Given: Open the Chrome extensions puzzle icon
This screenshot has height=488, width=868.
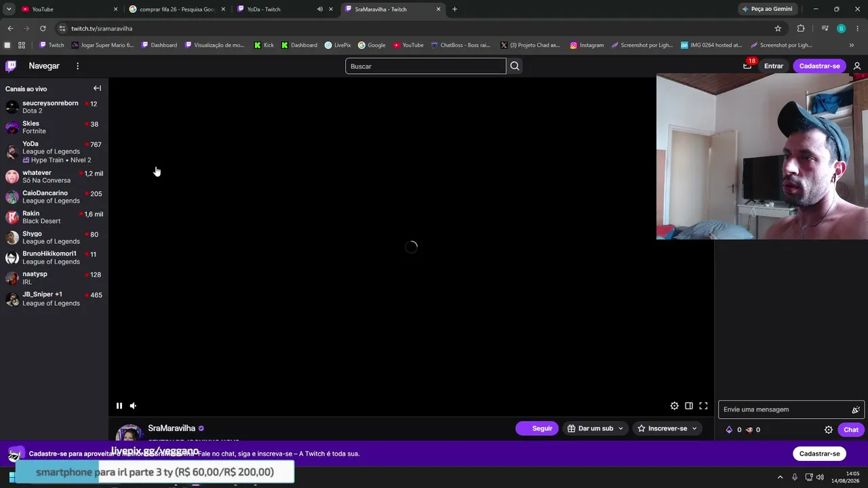Looking at the screenshot, I should (x=801, y=28).
